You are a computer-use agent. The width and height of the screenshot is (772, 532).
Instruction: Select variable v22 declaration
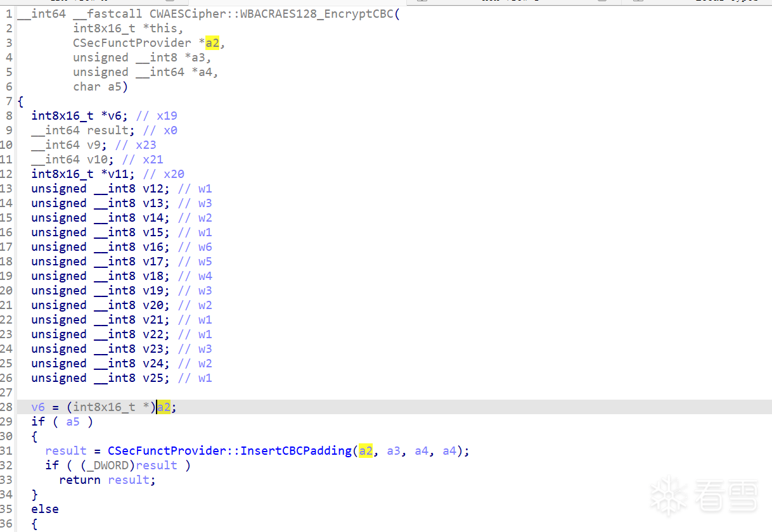153,334
